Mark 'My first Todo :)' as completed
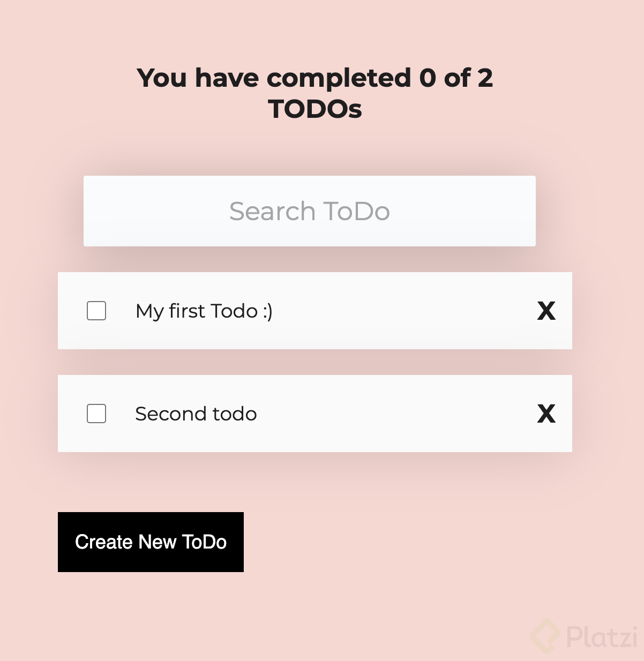This screenshot has height=661, width=644. pos(96,311)
